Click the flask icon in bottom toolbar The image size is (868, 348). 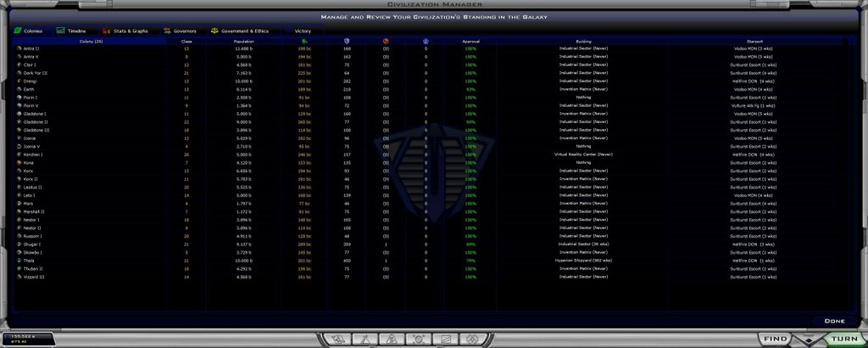click(x=365, y=339)
